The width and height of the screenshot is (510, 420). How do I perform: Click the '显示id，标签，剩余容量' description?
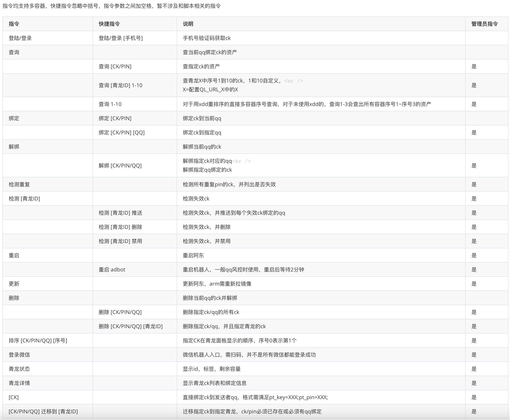(x=212, y=369)
